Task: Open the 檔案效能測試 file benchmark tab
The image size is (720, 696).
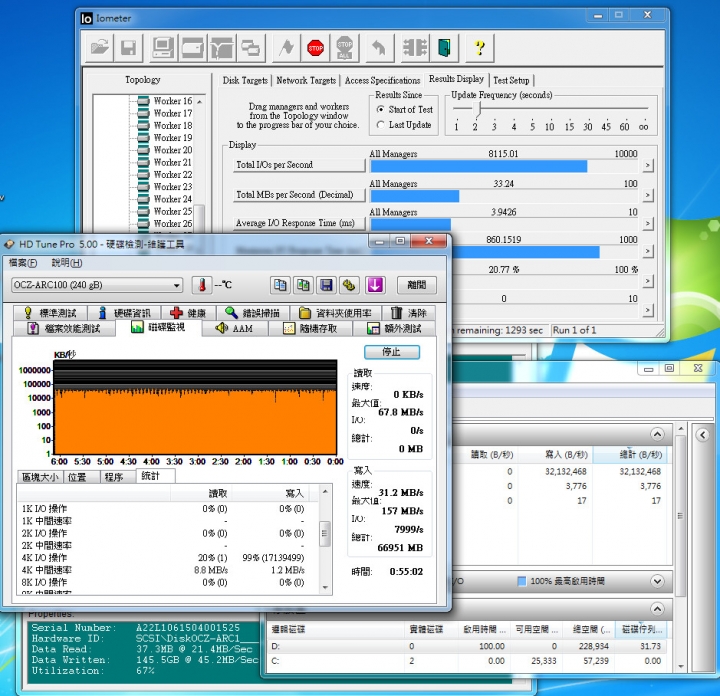Action: [x=64, y=329]
